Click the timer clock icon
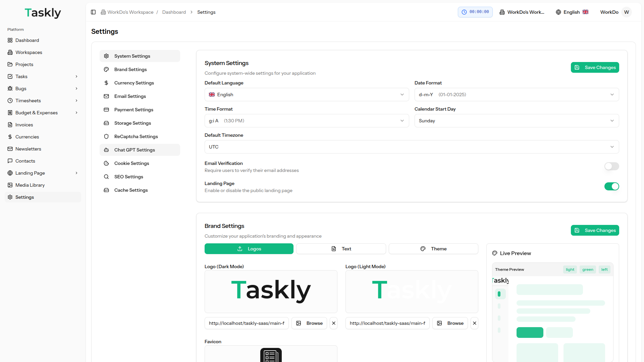Viewport: 644px width, 362px height. pyautogui.click(x=464, y=12)
